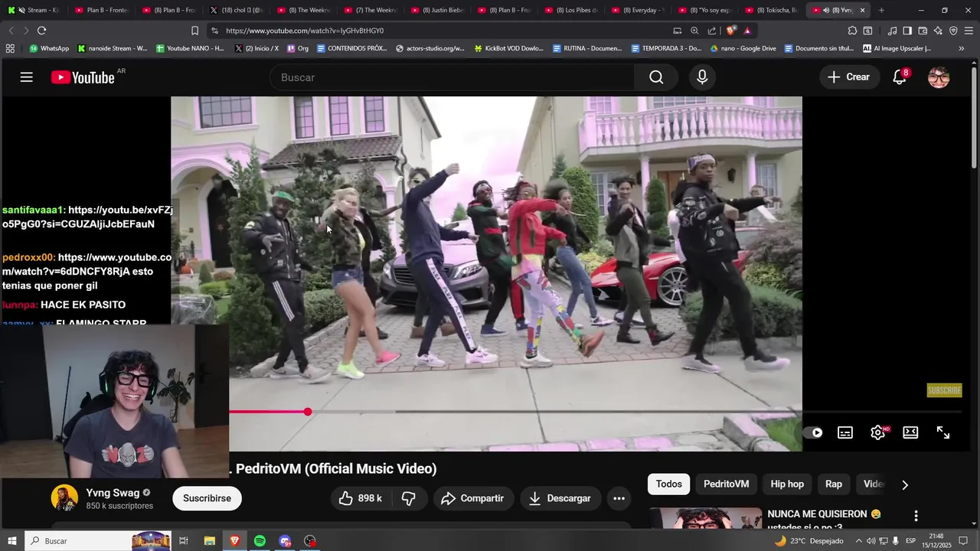Open the AI Image Upscaler bookmark

click(x=897, y=48)
